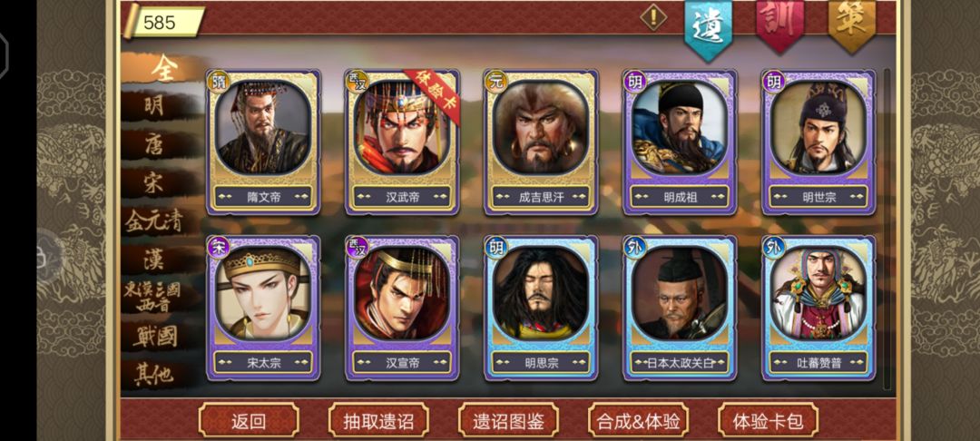Click the 体验卡 ribbon on 汉武帝 card

click(433, 96)
